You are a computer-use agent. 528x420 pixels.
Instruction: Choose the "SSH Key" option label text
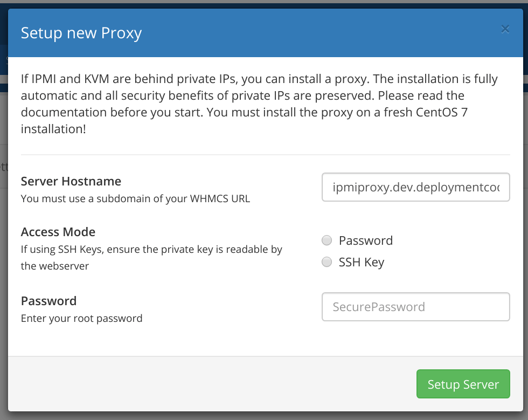pyautogui.click(x=362, y=262)
